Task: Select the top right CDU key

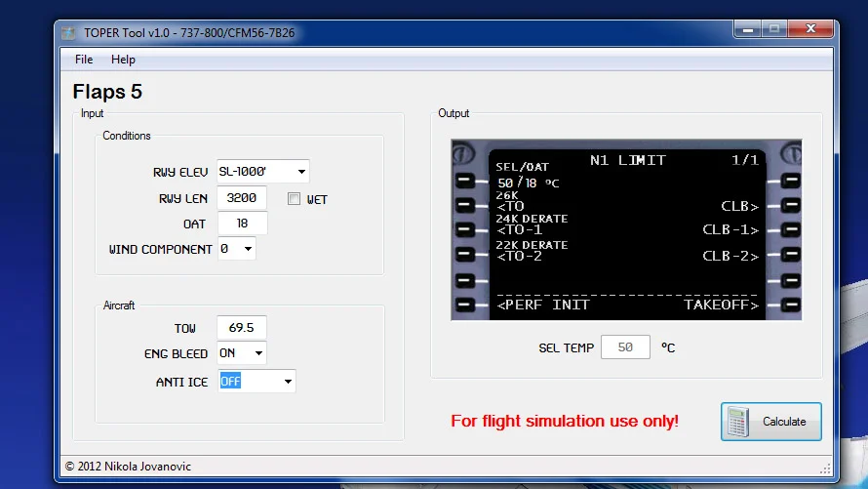Action: 791,182
